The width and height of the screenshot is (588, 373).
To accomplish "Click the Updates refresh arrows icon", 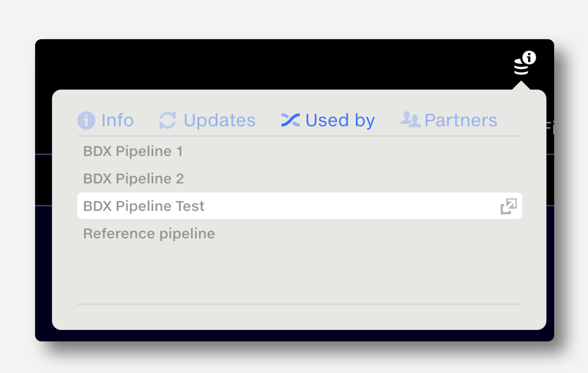I will pos(167,120).
